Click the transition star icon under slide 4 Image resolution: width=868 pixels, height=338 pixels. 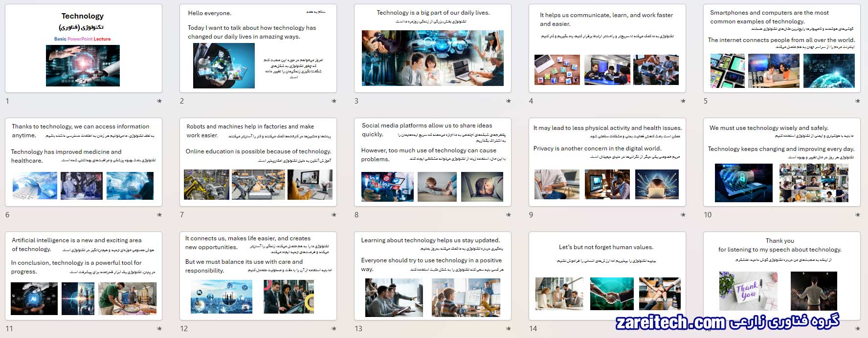pos(683,101)
